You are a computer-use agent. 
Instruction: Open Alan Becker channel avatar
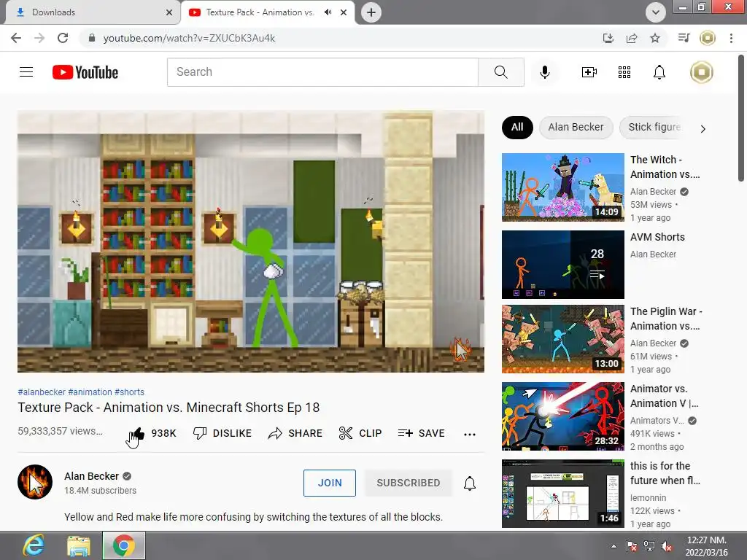(x=35, y=482)
